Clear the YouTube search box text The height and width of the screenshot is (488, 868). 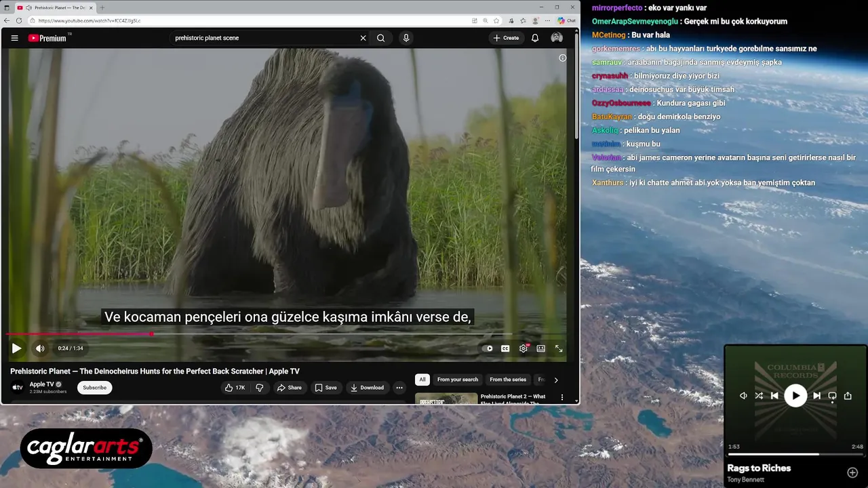pos(363,38)
